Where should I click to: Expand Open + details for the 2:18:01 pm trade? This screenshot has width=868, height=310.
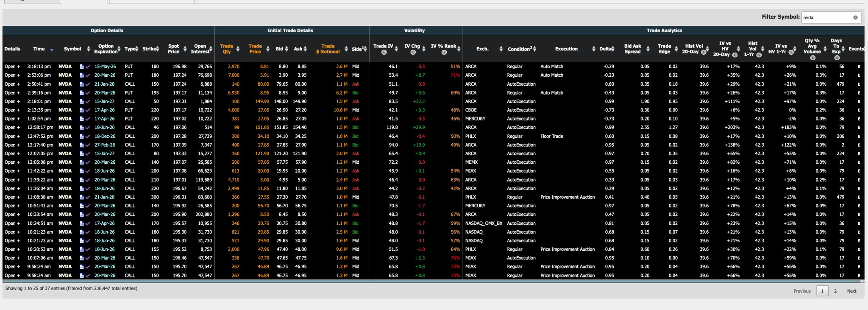coord(12,101)
